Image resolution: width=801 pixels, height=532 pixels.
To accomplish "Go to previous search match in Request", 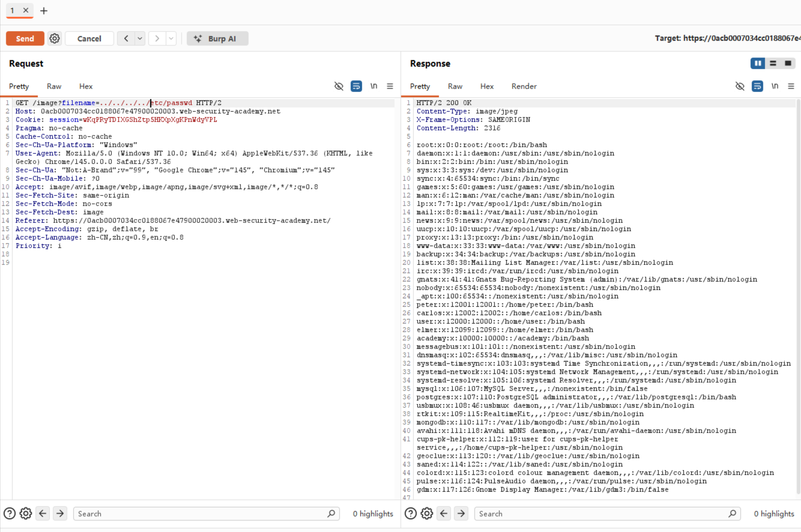I will point(43,514).
